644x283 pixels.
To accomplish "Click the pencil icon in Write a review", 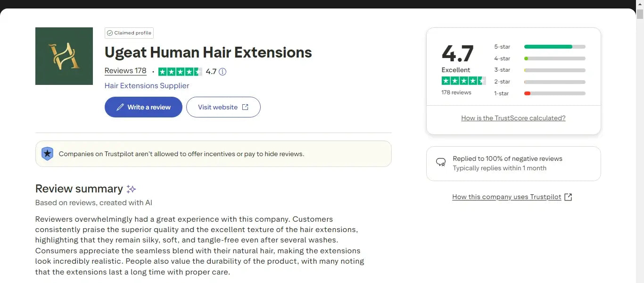I will pyautogui.click(x=120, y=107).
